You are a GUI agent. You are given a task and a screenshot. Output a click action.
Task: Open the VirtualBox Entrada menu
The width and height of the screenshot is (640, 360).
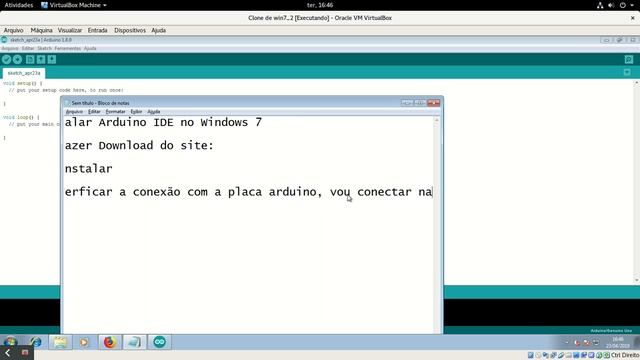(98, 30)
